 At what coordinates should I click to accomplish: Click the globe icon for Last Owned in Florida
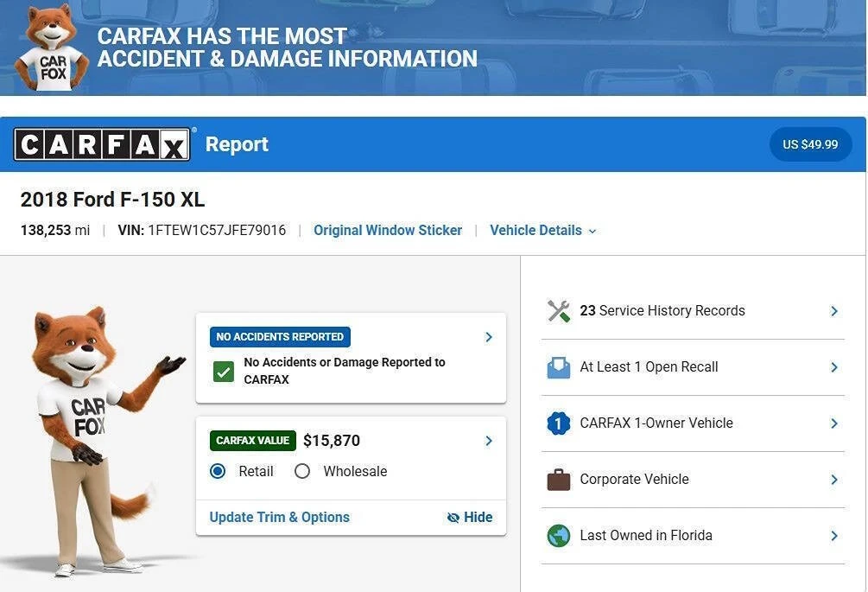(x=559, y=536)
